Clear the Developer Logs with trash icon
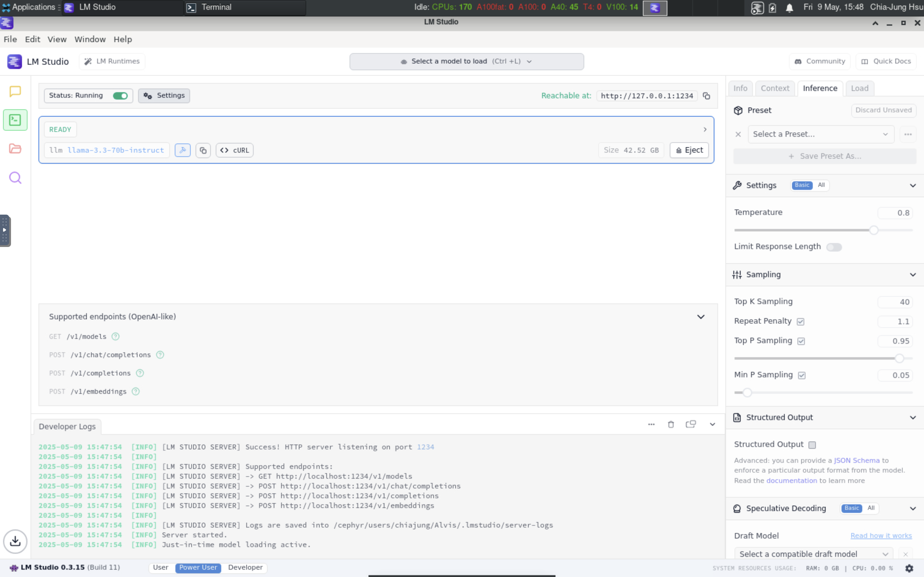This screenshot has width=924, height=577. tap(671, 424)
